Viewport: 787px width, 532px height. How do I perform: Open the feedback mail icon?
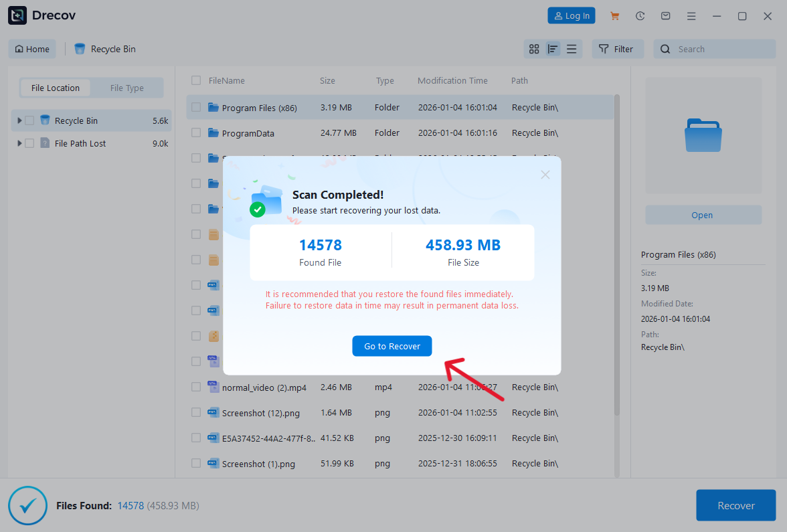click(665, 15)
